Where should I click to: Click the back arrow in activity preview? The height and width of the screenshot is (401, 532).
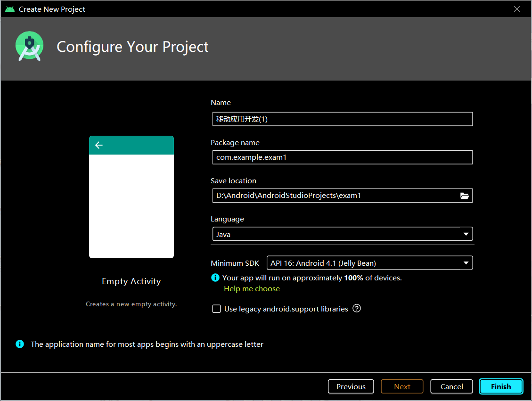(x=99, y=145)
